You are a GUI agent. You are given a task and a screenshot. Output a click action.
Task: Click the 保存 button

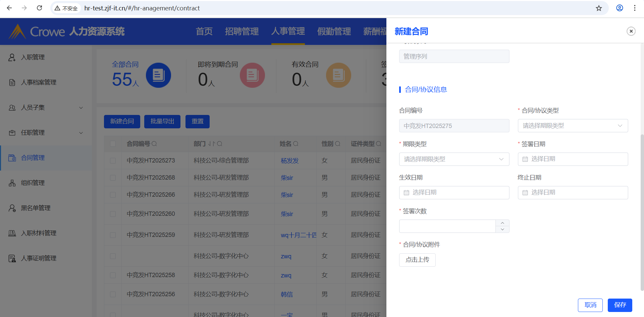tap(620, 305)
